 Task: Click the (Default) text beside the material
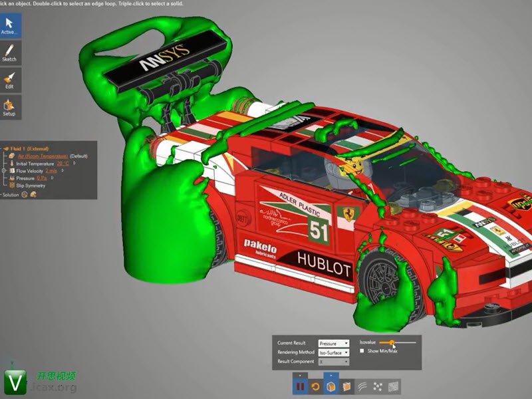(x=78, y=156)
